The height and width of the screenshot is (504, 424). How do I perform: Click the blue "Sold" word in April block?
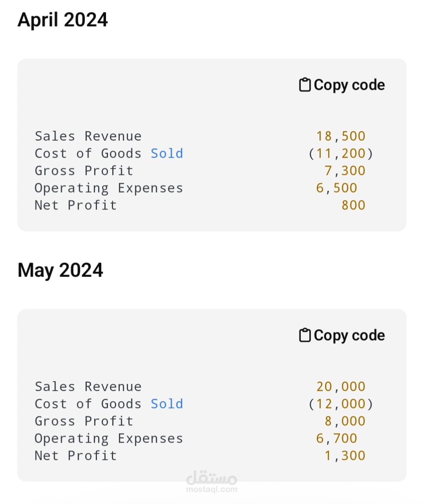[167, 153]
